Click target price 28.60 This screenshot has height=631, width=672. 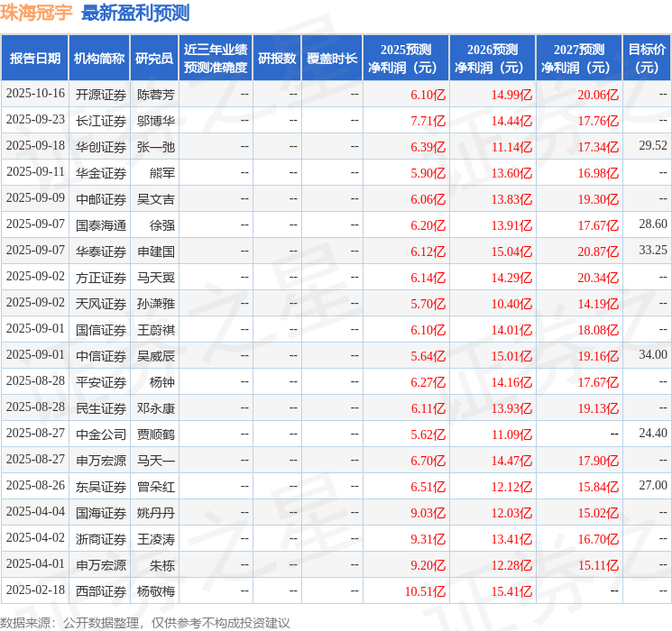click(x=653, y=224)
